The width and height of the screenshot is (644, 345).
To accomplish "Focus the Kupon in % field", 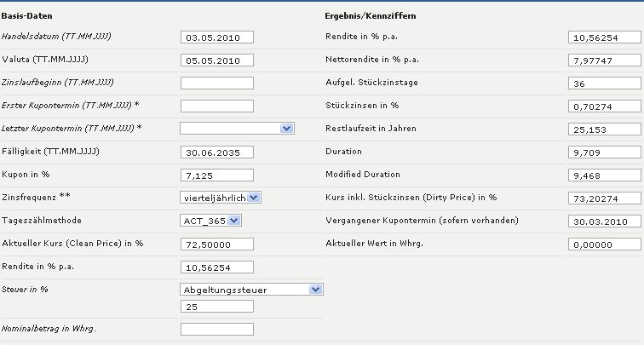I will tap(217, 175).
